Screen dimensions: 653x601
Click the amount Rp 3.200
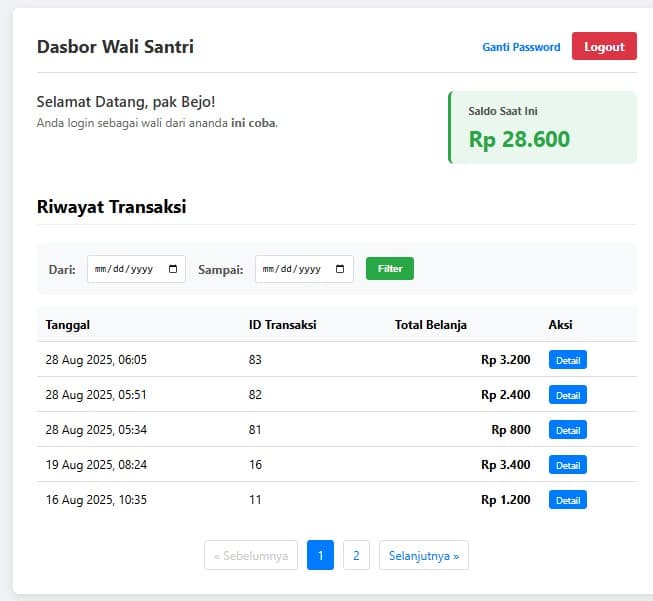point(506,360)
